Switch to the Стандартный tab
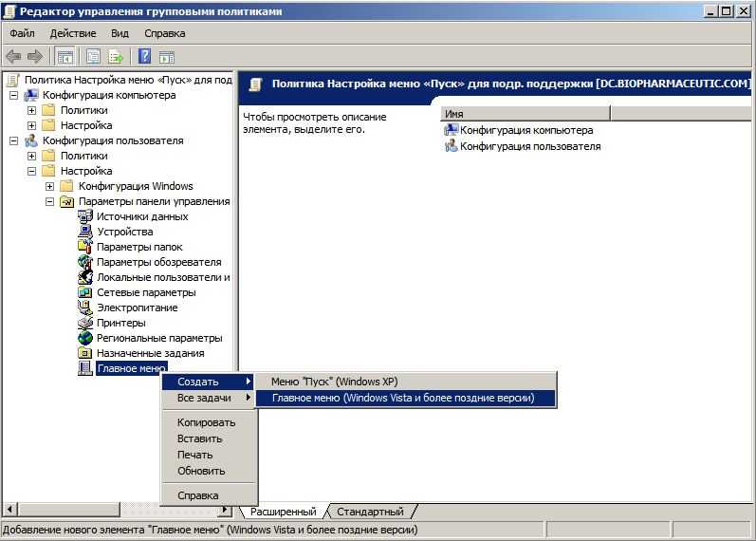756x541 pixels. pos(370,512)
